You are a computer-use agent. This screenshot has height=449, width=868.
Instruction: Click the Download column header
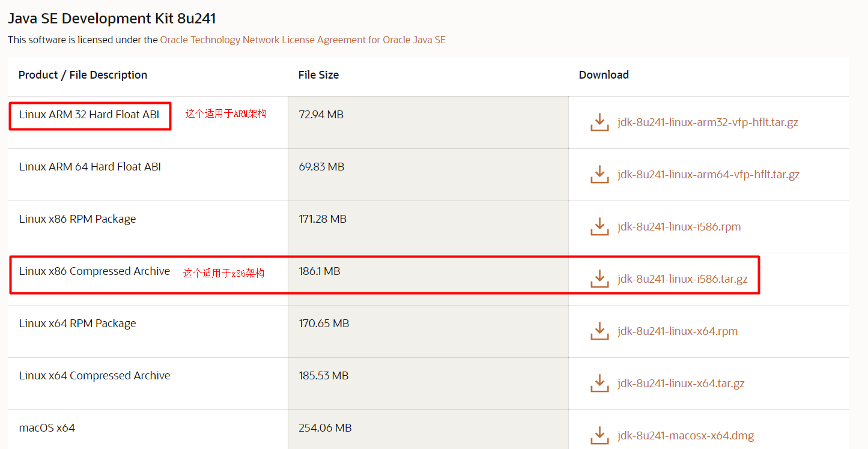604,75
